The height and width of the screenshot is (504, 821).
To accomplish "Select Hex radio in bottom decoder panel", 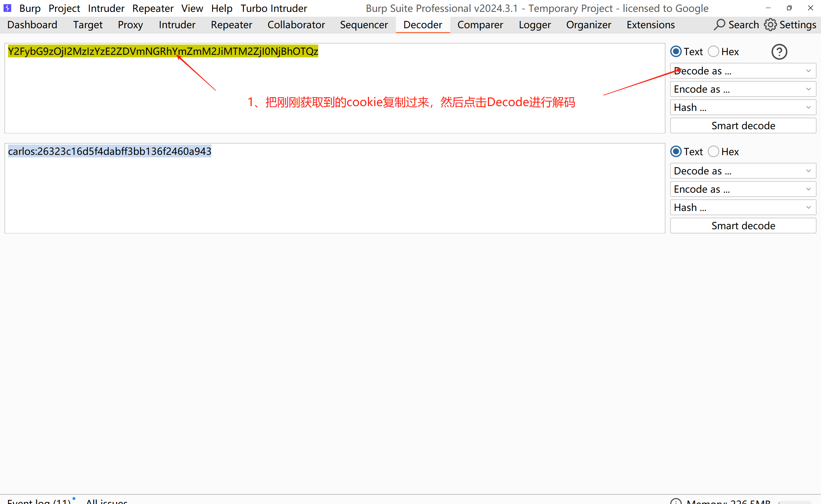I will (x=713, y=152).
